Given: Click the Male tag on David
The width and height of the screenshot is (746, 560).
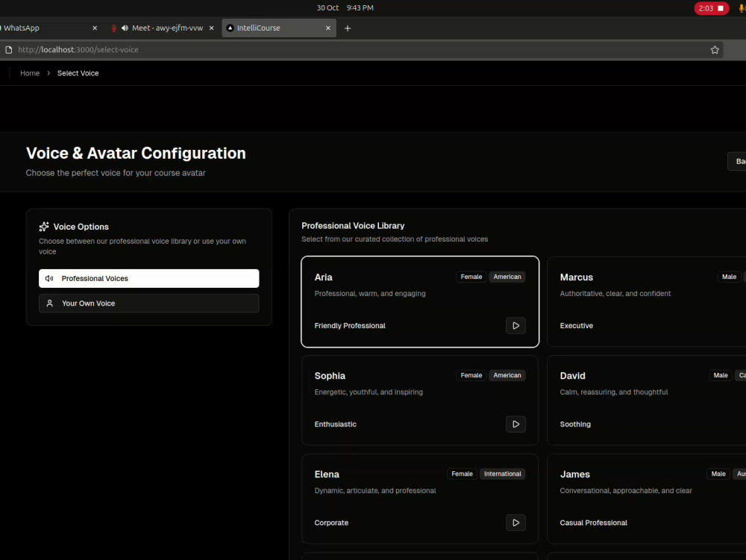Looking at the screenshot, I should [x=721, y=375].
